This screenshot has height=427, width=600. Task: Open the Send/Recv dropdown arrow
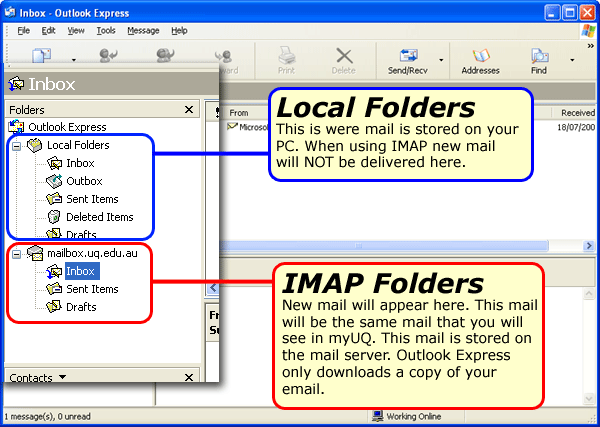point(441,60)
